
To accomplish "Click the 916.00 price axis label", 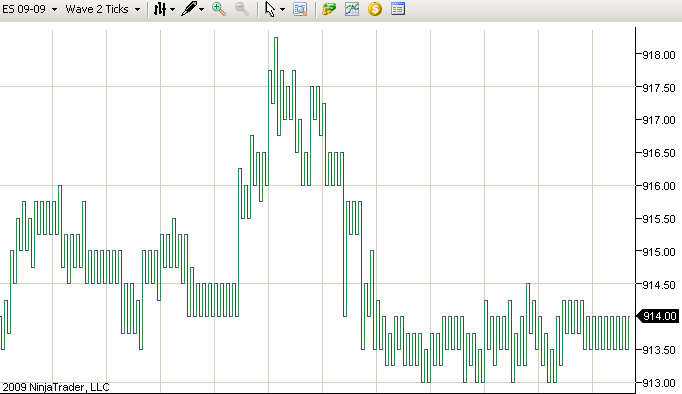I will coord(659,186).
